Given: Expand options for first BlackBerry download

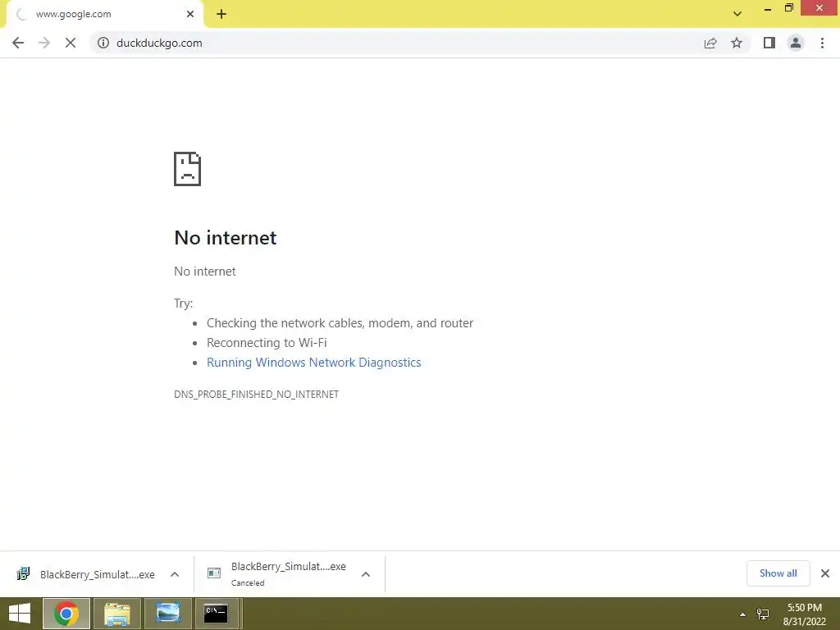Looking at the screenshot, I should coord(175,574).
